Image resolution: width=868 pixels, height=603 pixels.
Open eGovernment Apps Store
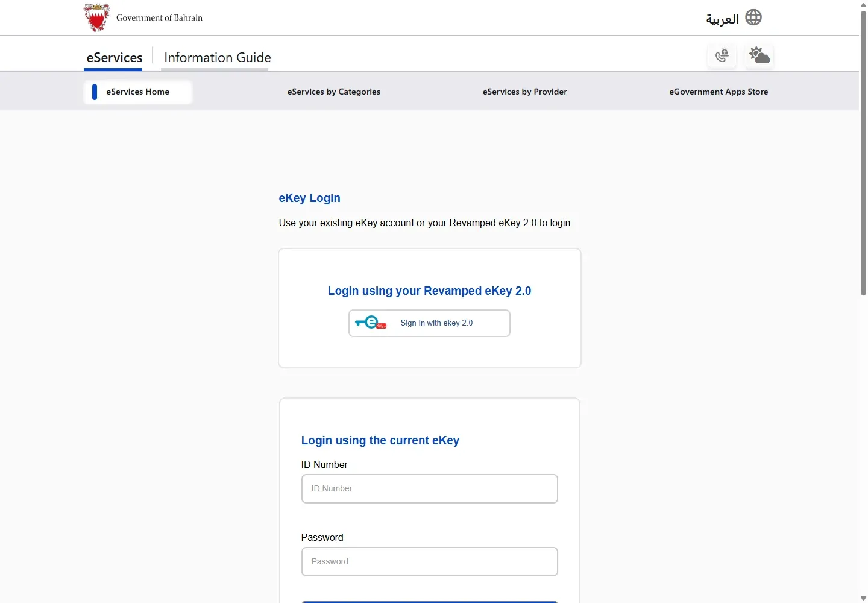pyautogui.click(x=719, y=92)
